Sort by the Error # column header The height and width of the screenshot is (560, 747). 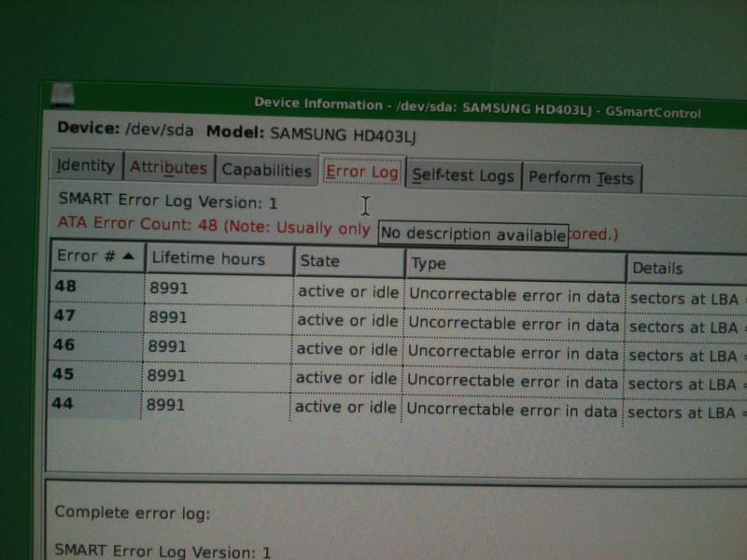(97, 256)
